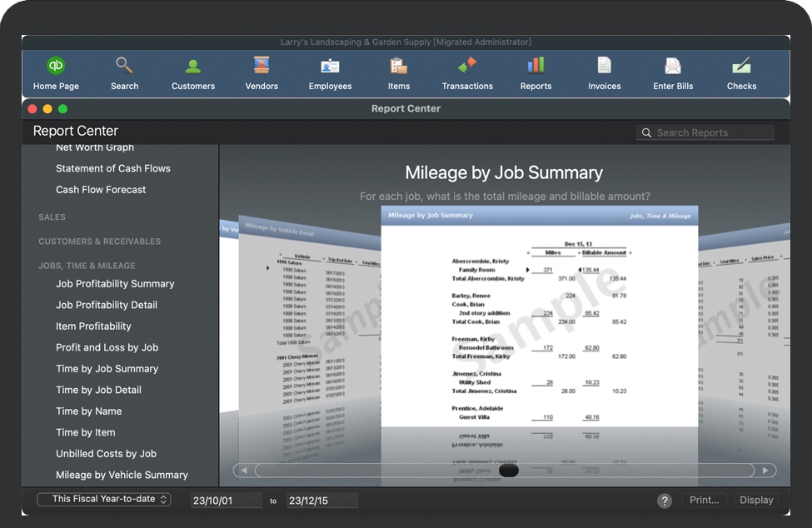Open Enter Bills from the toolbar
The height and width of the screenshot is (528, 812).
(x=673, y=66)
